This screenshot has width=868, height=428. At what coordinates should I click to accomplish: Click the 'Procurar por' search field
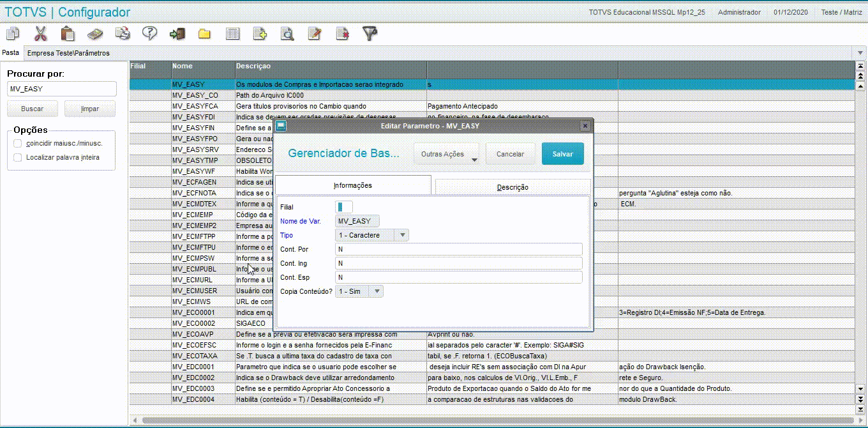pyautogui.click(x=62, y=89)
